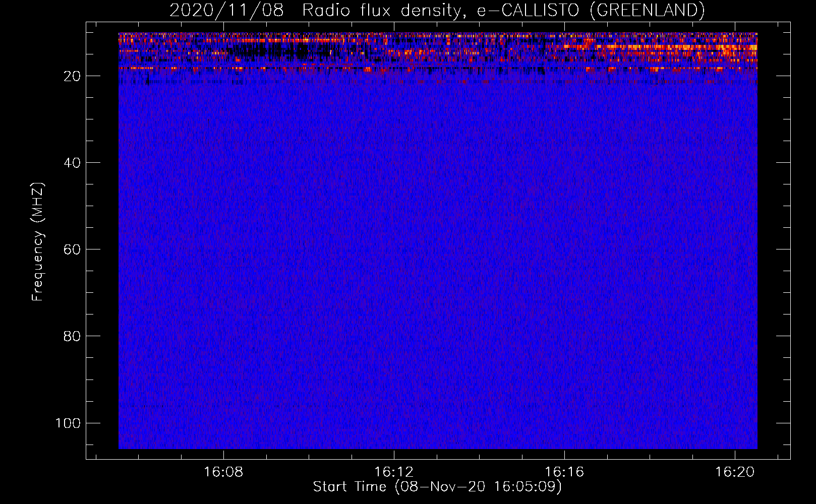Viewport: 816px width, 504px height.
Task: Click the 40 MHz frequency tick label
Action: pos(73,163)
